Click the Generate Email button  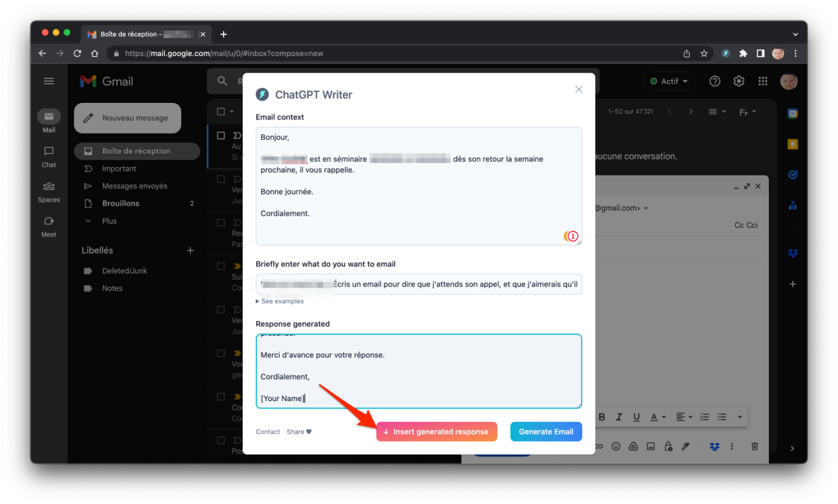(546, 431)
